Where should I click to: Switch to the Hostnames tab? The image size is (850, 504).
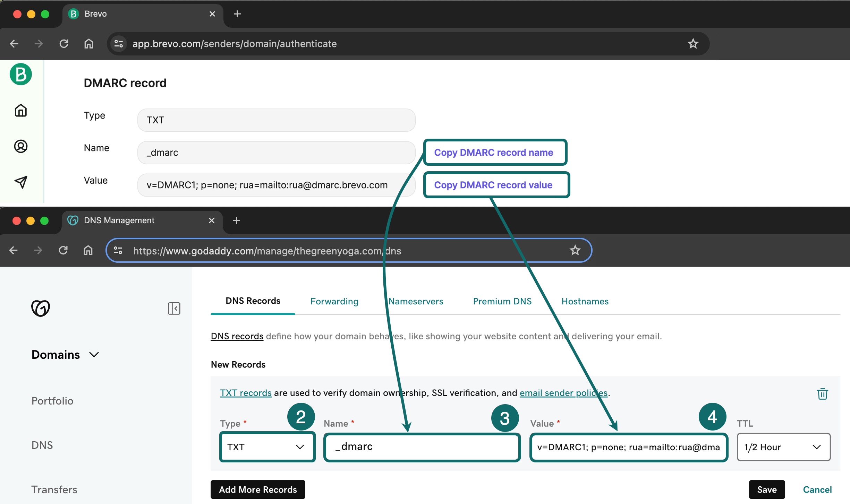[585, 301]
